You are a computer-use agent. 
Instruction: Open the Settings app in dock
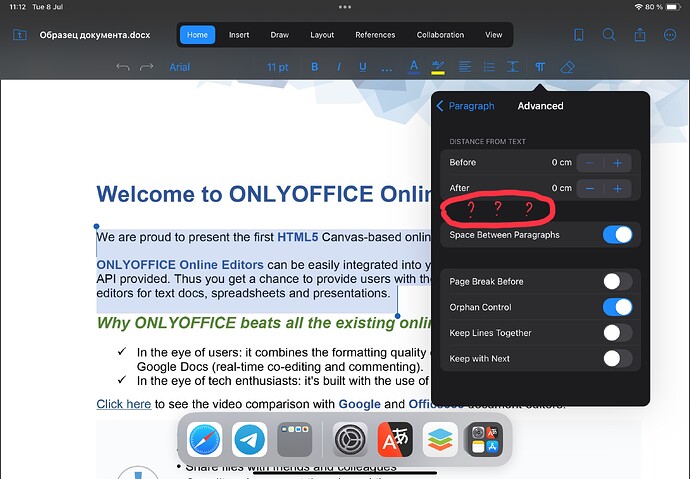350,439
